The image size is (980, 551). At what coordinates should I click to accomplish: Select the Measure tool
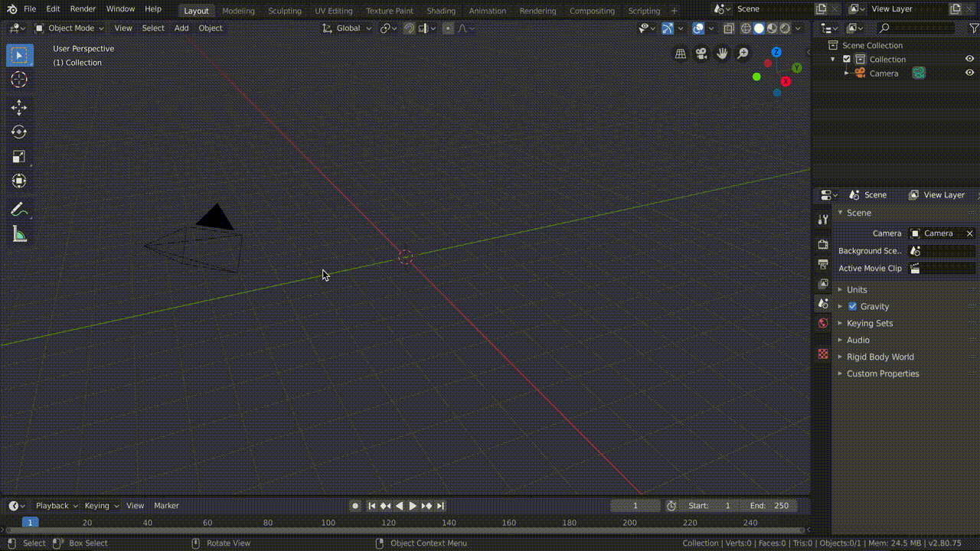pyautogui.click(x=19, y=234)
